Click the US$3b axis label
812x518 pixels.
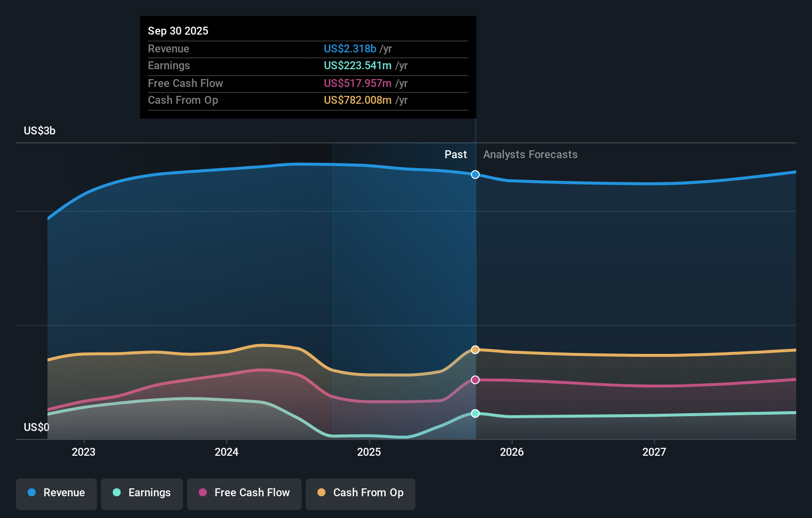tap(39, 130)
